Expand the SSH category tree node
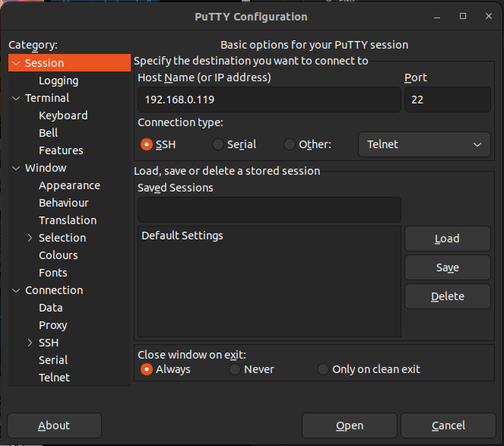The height and width of the screenshot is (446, 504). click(30, 343)
